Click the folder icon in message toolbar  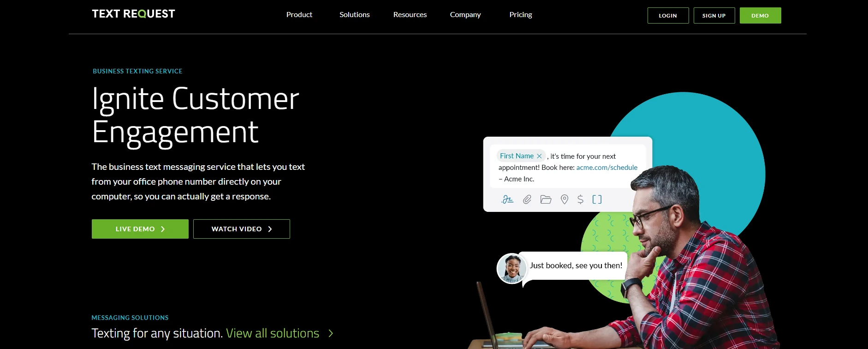point(546,199)
